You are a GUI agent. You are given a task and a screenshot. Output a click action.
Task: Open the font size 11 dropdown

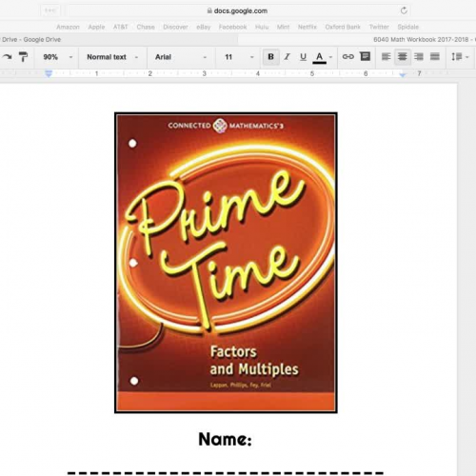[240, 57]
